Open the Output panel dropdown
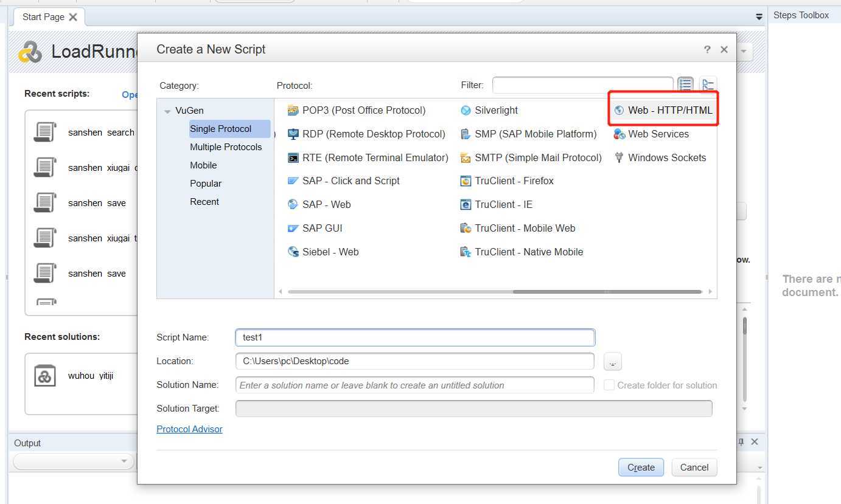Image resolution: width=841 pixels, height=504 pixels. pyautogui.click(x=74, y=461)
